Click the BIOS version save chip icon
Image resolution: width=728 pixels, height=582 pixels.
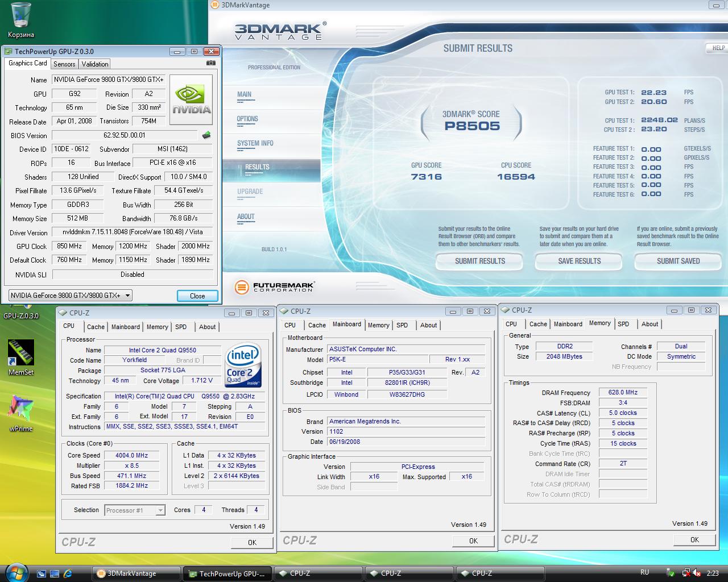[206, 135]
